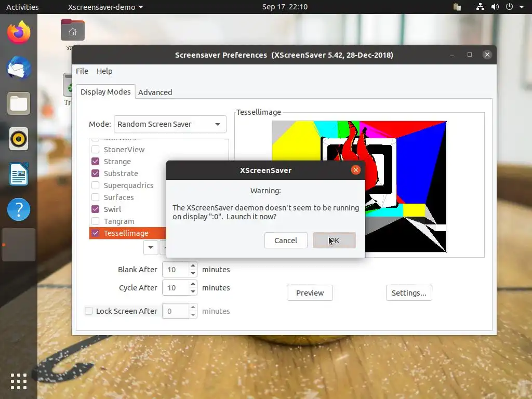Increase Blank After minutes
The image size is (532, 399).
coord(193,265)
